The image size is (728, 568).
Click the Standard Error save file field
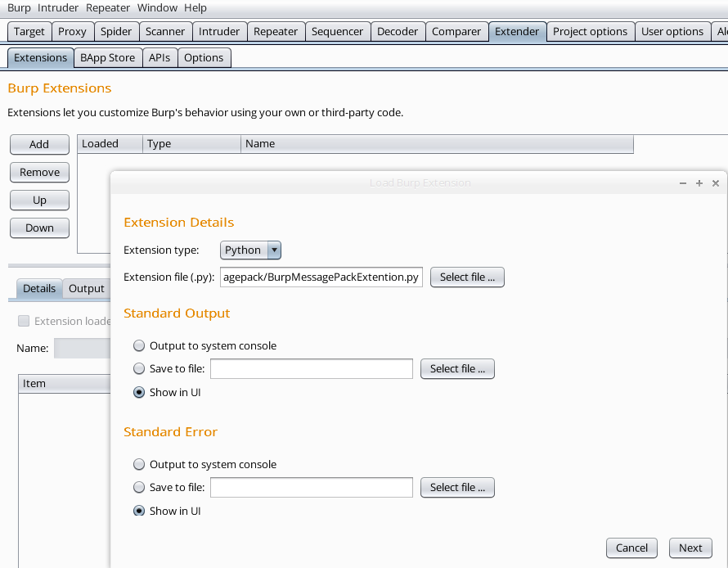pos(311,488)
